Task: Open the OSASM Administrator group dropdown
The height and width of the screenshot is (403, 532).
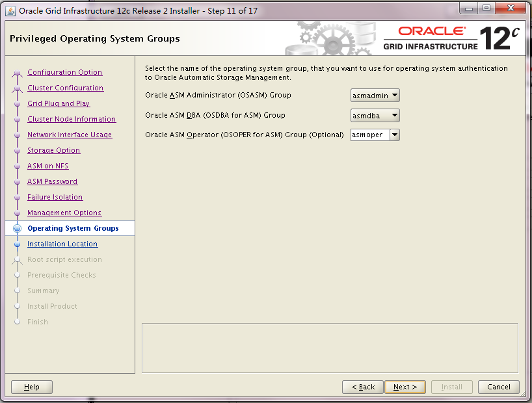Action: pos(375,96)
